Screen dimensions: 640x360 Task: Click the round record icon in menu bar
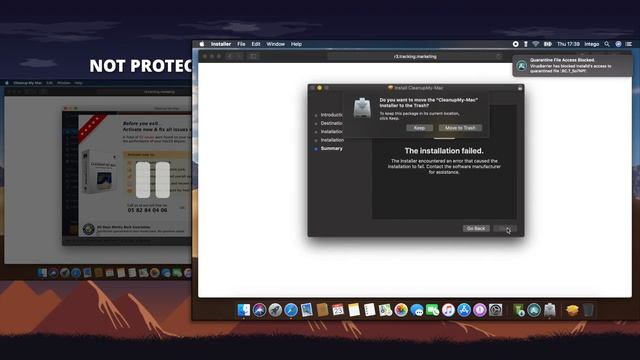pos(516,44)
